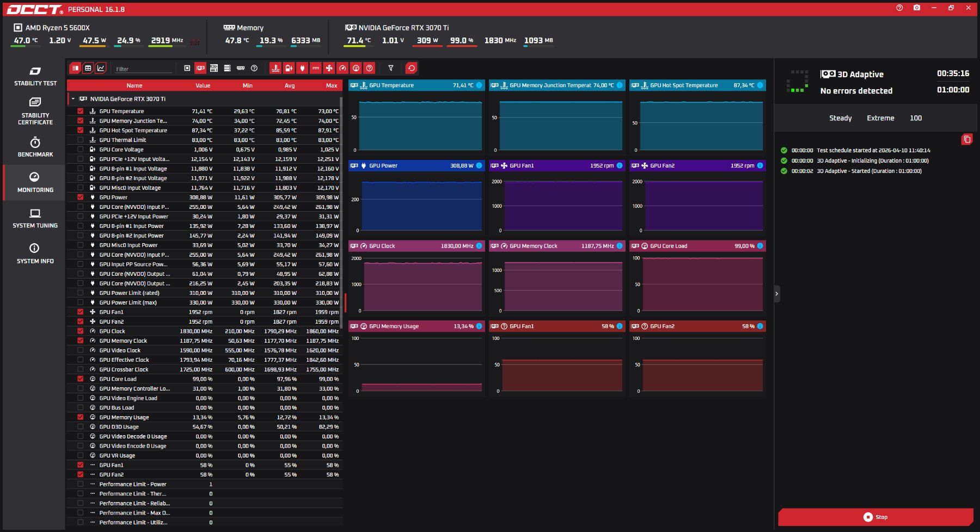Screen dimensions: 980x532
Task: Click the funnel filter icon
Action: pos(390,68)
